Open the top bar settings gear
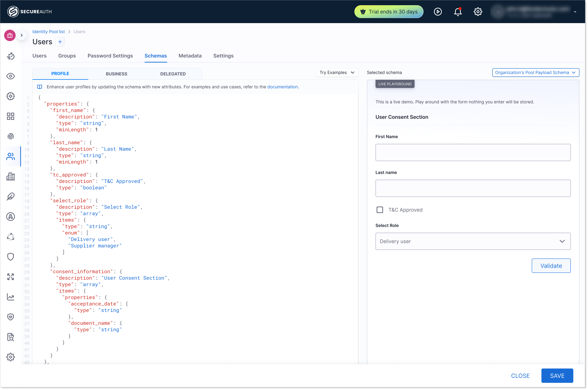Viewport: 588px width, 390px height. (478, 12)
